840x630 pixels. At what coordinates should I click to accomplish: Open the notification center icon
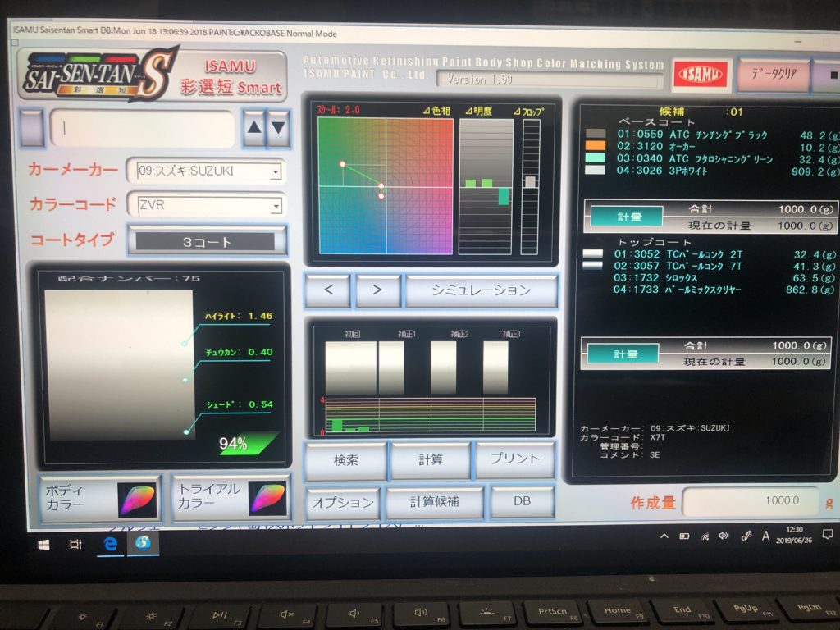click(828, 534)
